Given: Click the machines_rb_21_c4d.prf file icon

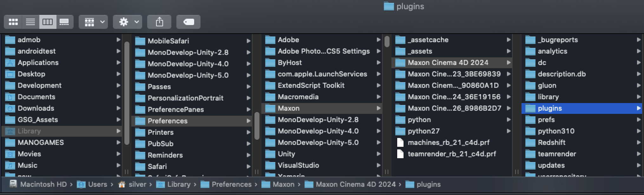Looking at the screenshot, I should tap(400, 143).
